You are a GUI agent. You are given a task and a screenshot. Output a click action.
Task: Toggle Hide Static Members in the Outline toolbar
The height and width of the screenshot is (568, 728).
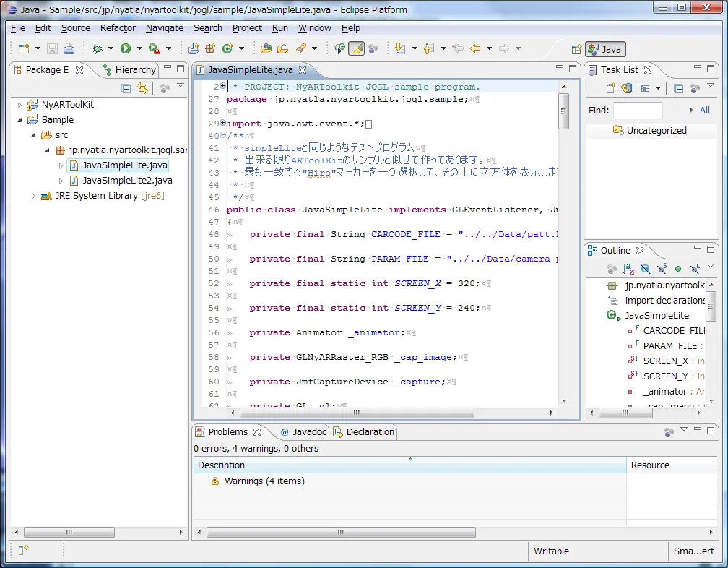(662, 268)
